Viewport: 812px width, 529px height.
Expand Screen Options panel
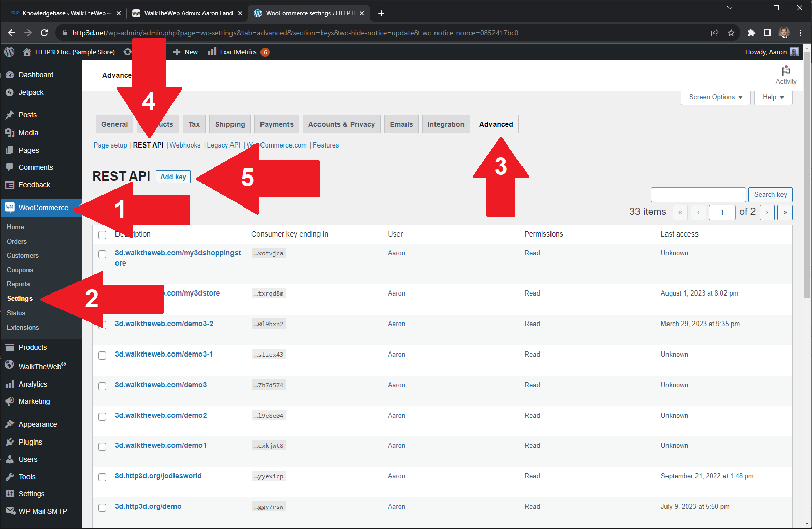716,97
